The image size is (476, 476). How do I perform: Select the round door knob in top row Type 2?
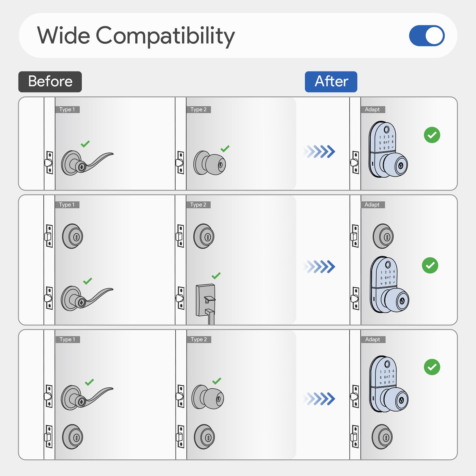tap(210, 163)
